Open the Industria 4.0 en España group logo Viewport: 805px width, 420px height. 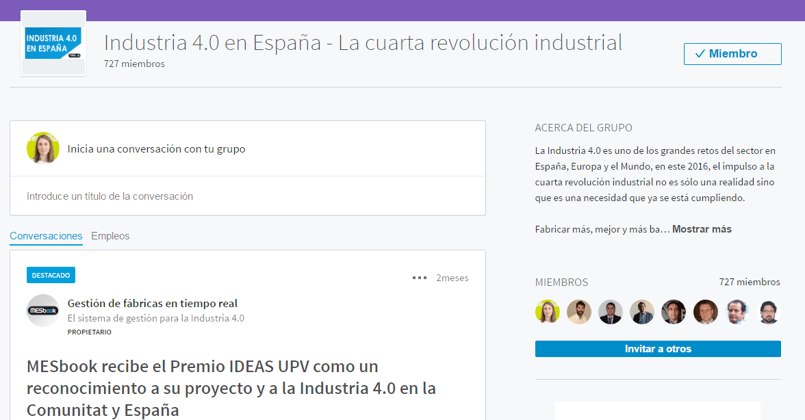pyautogui.click(x=53, y=43)
